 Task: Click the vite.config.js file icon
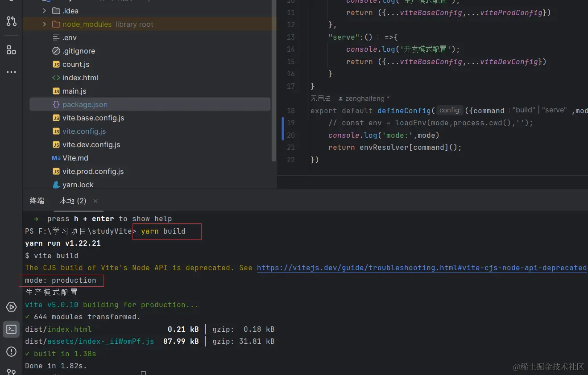point(56,131)
